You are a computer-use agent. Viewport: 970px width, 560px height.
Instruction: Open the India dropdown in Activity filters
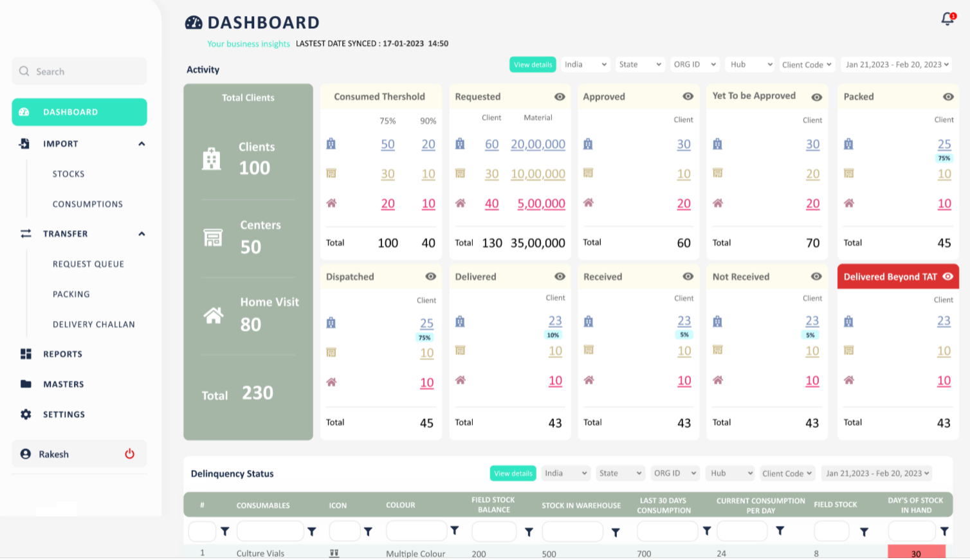click(x=585, y=64)
